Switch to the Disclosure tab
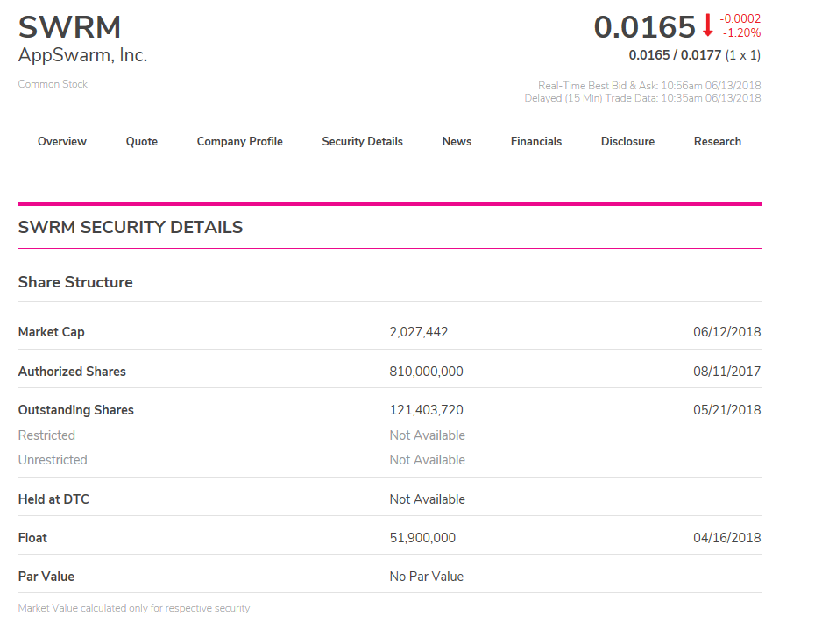The image size is (836, 644). pyautogui.click(x=628, y=141)
